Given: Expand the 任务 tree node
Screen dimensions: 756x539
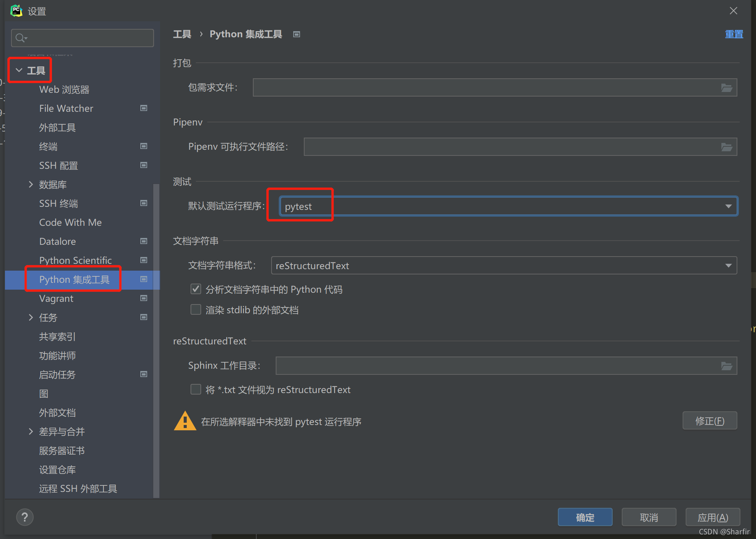Looking at the screenshot, I should (31, 317).
